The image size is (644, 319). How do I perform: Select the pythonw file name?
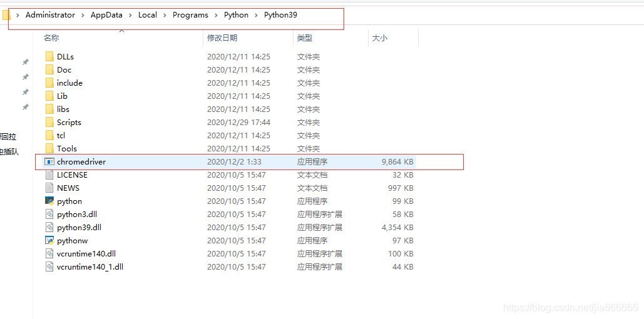point(73,241)
